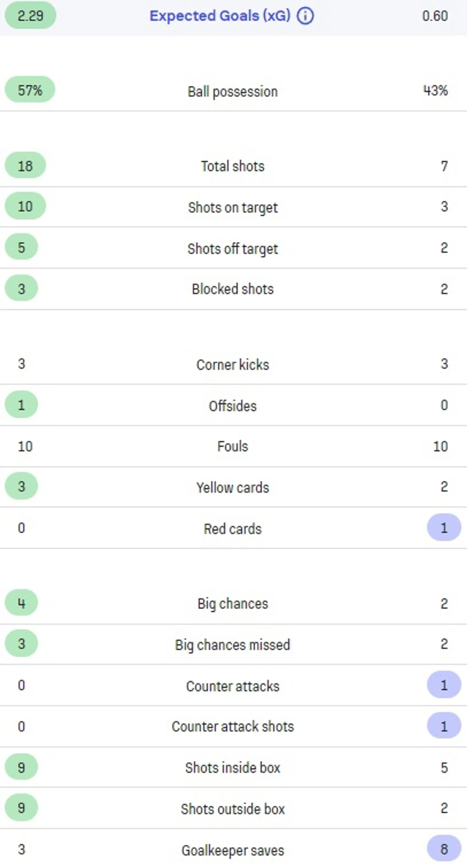Select the Total shots row label
Image resolution: width=467 pixels, height=868 pixels.
coord(233,166)
